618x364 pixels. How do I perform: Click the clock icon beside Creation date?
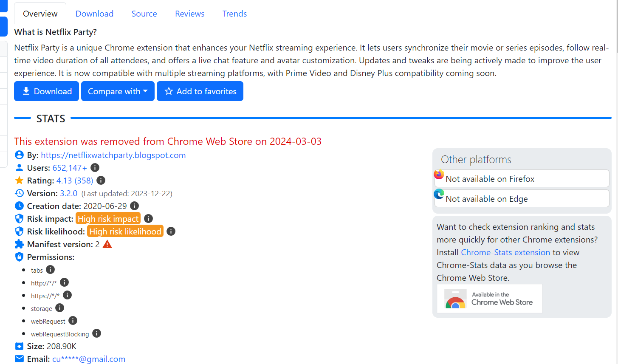[x=19, y=206]
